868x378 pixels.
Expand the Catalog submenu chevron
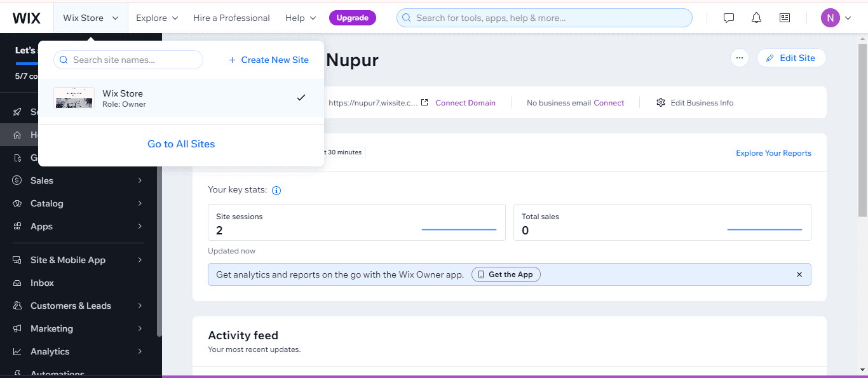[140, 203]
